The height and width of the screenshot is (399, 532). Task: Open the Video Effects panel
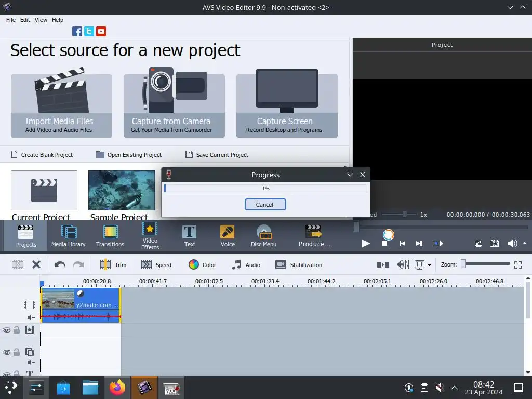point(150,236)
